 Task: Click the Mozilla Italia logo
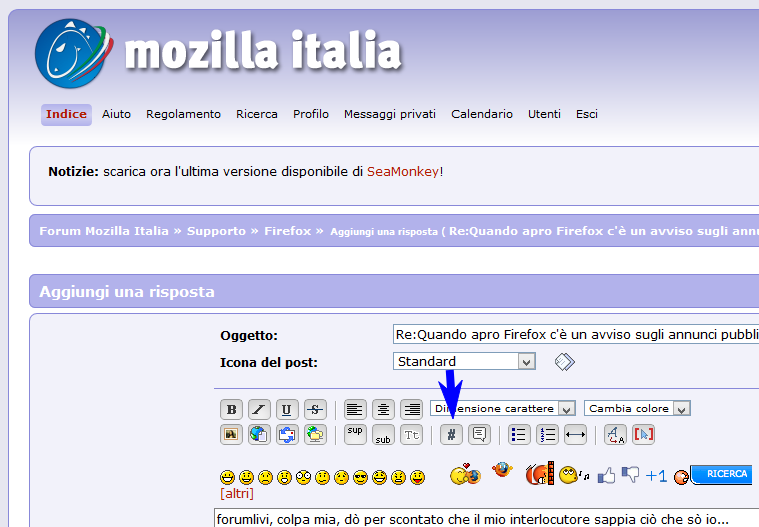point(219,52)
